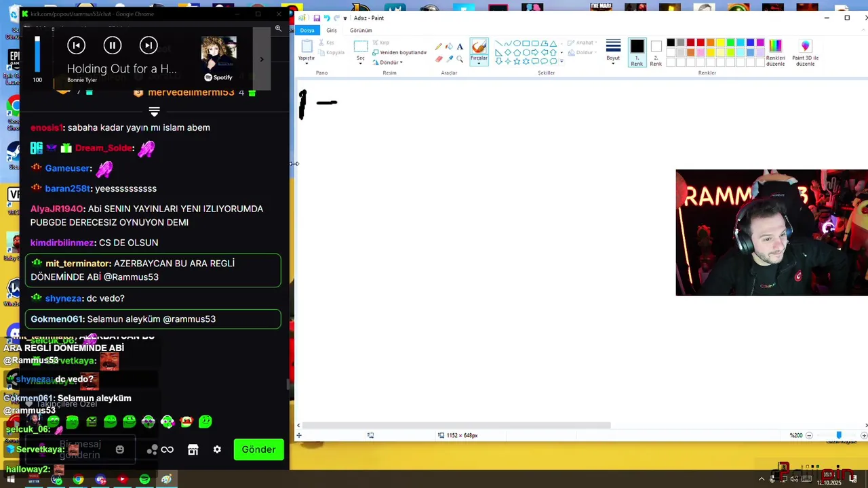Select the Fill with color bucket tool
The width and height of the screenshot is (868, 488).
click(449, 47)
